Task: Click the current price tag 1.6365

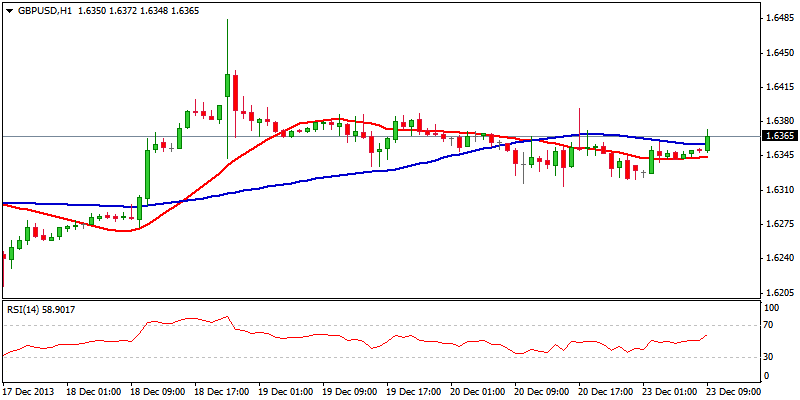Action: 779,136
